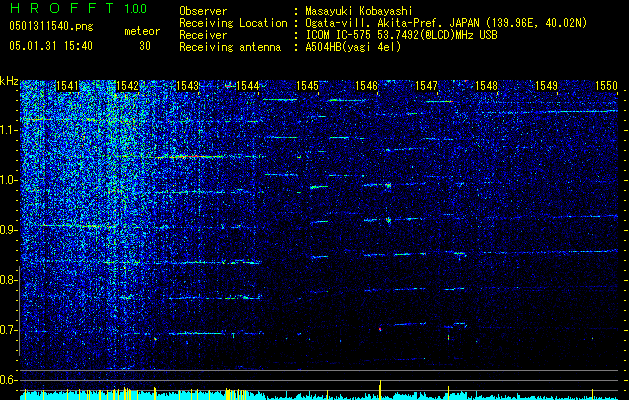Click the 1548 time marker
The image size is (629, 400).
coord(486,86)
